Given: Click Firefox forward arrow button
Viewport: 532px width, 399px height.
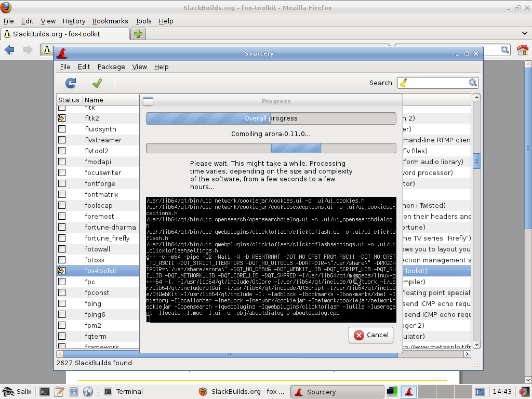Looking at the screenshot, I should pos(28,50).
